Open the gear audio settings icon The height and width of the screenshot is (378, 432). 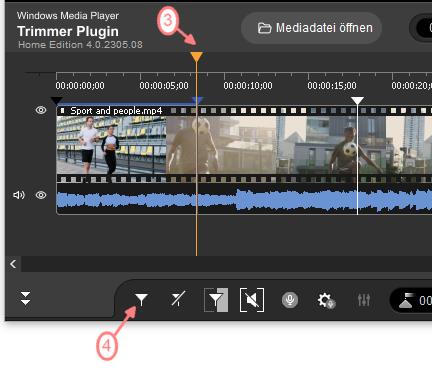pos(326,300)
